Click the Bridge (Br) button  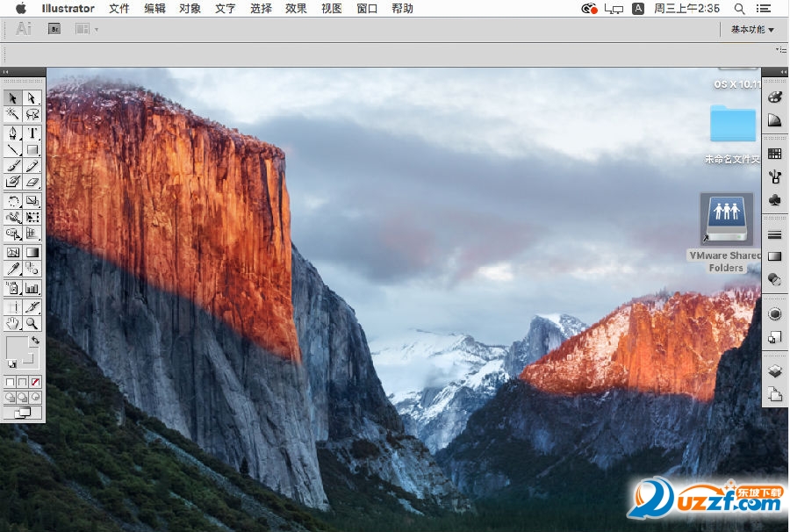point(54,29)
